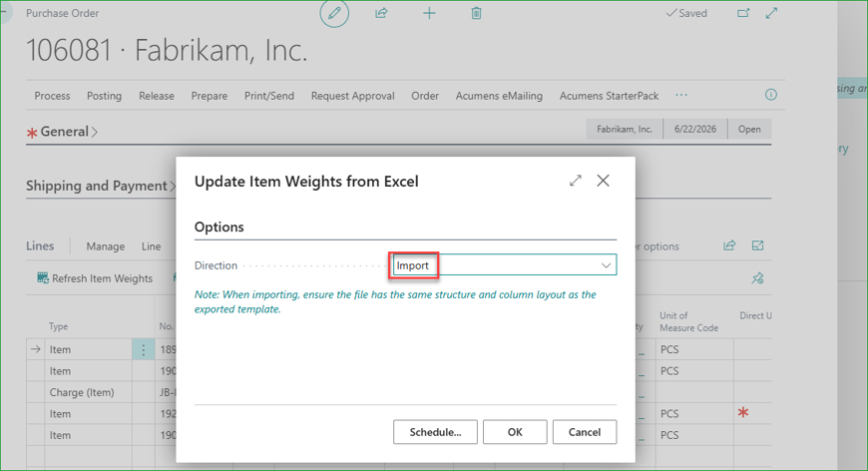Click the 6/22/2026 date summary
The image size is (868, 471).
(695, 129)
